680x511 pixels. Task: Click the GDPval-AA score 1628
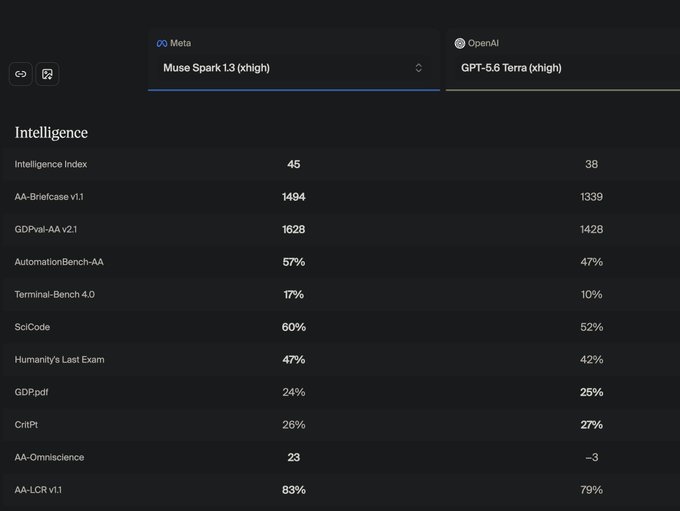click(x=294, y=229)
